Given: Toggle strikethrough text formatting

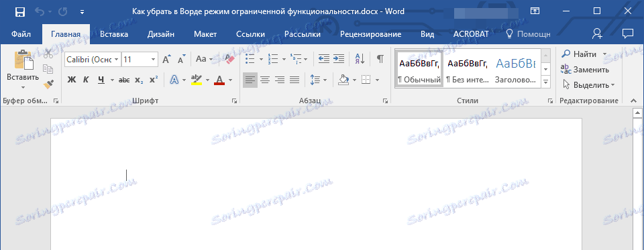Looking at the screenshot, I should click(x=123, y=80).
